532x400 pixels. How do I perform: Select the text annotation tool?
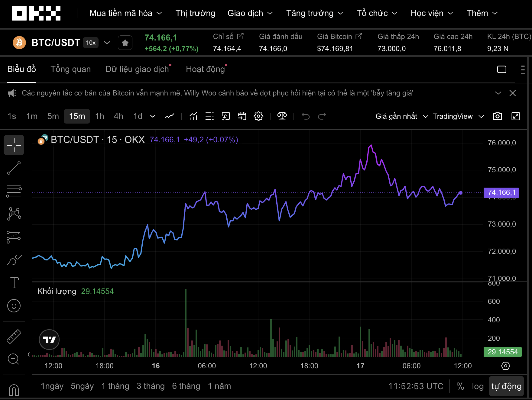(x=14, y=283)
